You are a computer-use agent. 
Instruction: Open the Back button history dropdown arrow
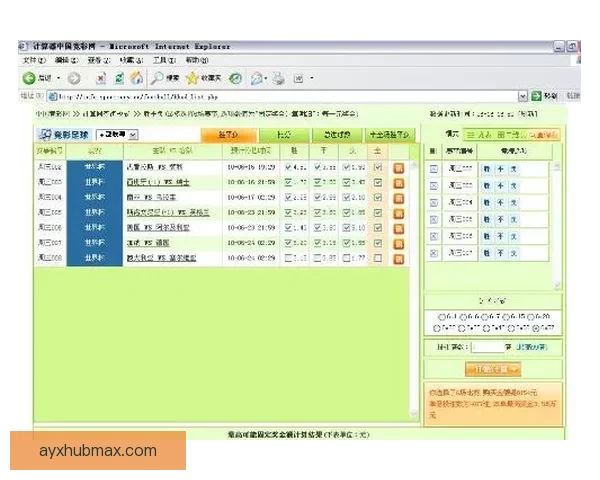click(59, 78)
